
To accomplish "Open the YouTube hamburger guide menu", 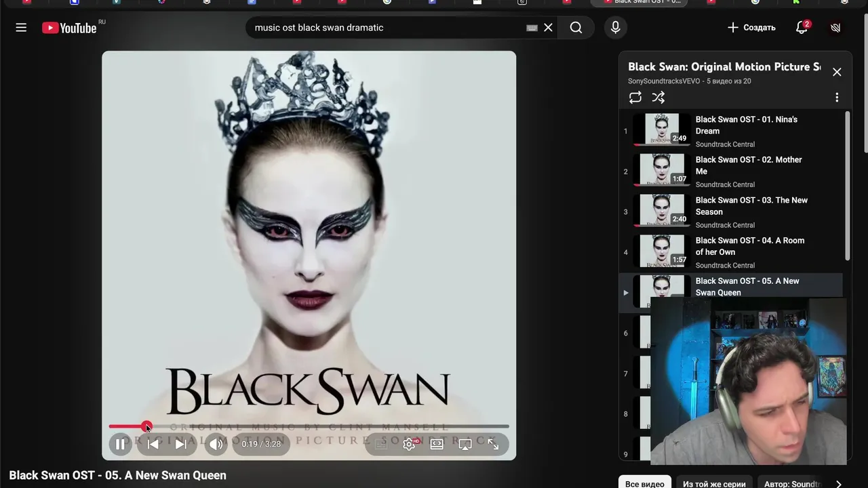I will pos(21,28).
